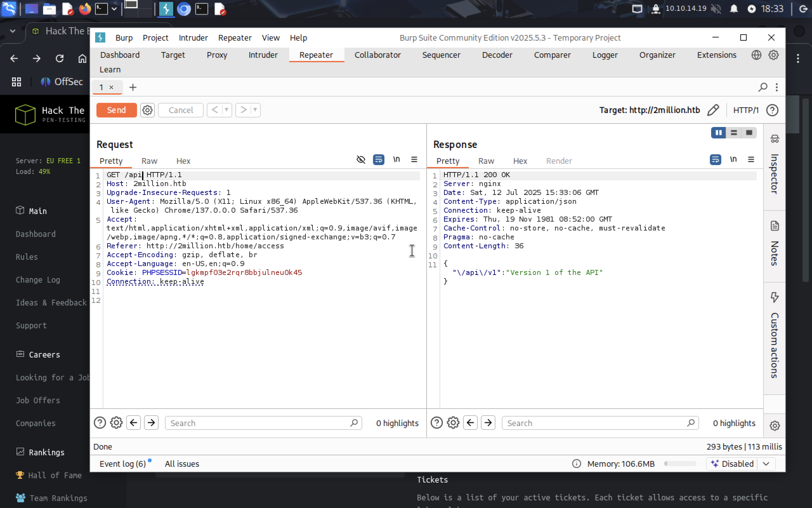The width and height of the screenshot is (812, 508).
Task: Toggle show newlines \n in Response pane
Action: pyautogui.click(x=733, y=159)
